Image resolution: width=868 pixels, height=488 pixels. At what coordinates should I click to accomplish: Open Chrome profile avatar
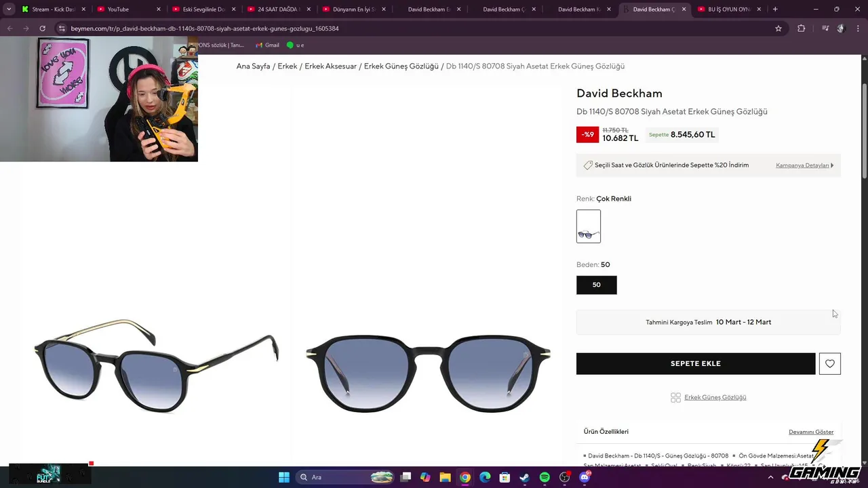tap(841, 28)
